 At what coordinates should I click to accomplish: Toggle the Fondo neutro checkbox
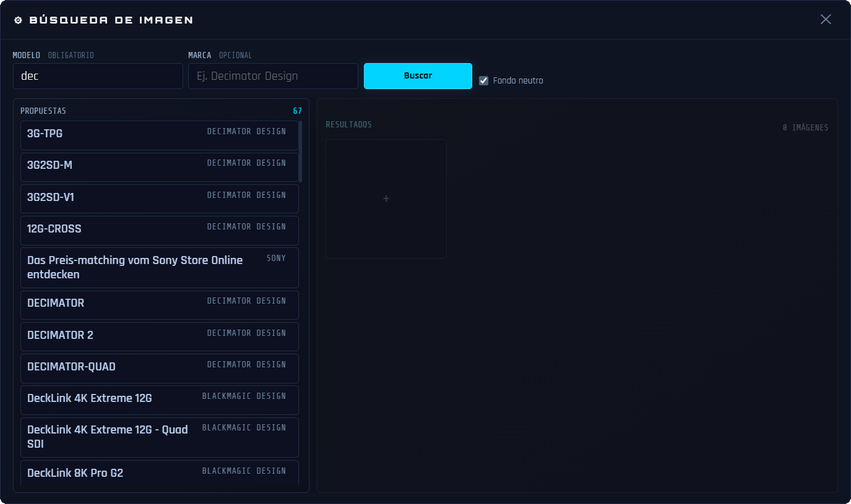click(x=484, y=80)
